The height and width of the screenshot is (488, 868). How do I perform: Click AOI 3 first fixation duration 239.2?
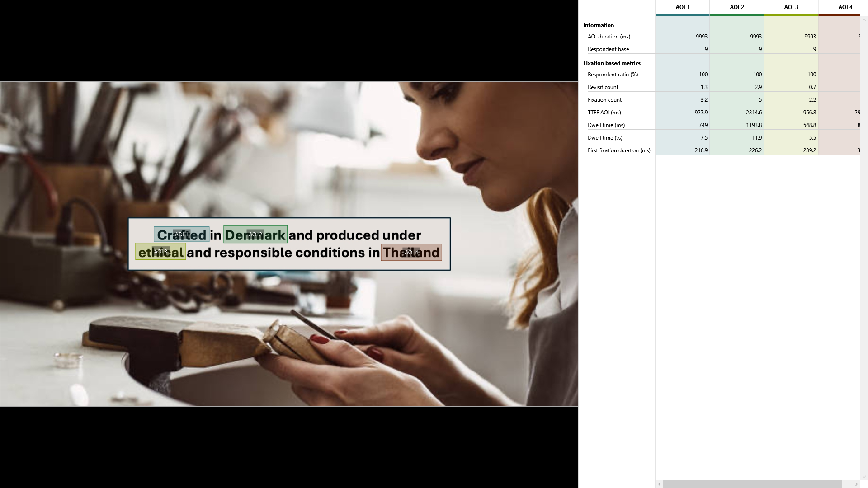[x=810, y=150]
